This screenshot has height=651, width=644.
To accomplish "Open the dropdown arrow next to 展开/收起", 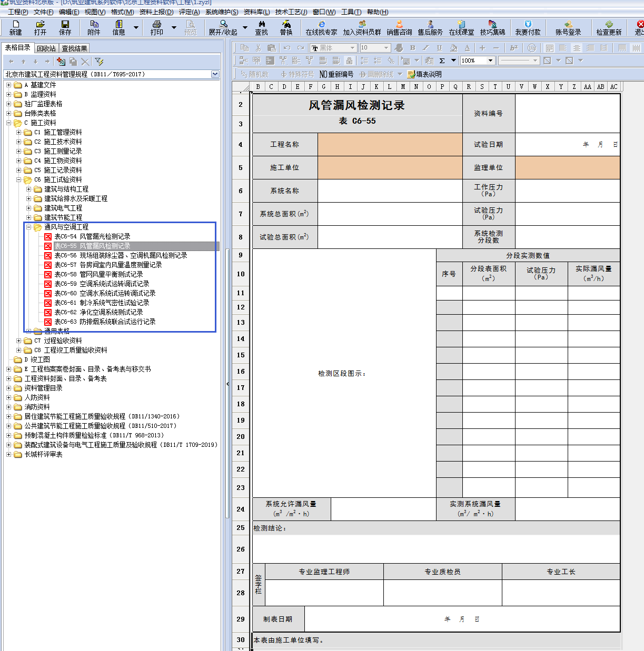I will point(245,27).
